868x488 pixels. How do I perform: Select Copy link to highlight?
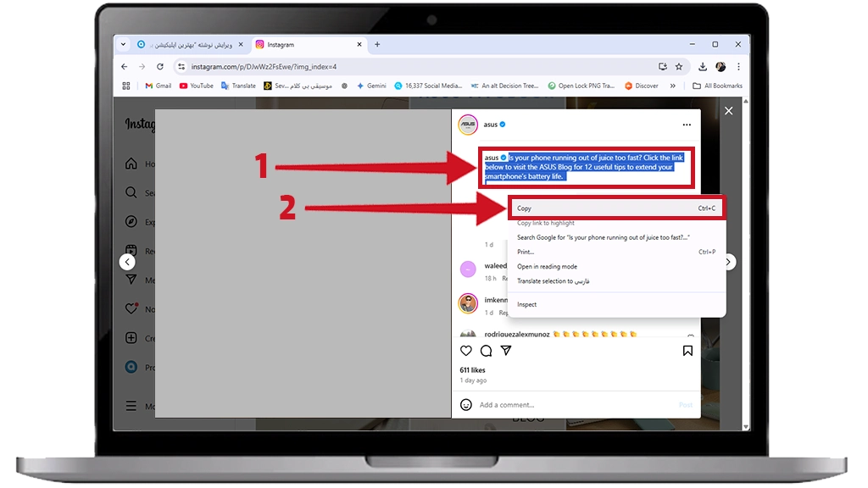[616, 223]
